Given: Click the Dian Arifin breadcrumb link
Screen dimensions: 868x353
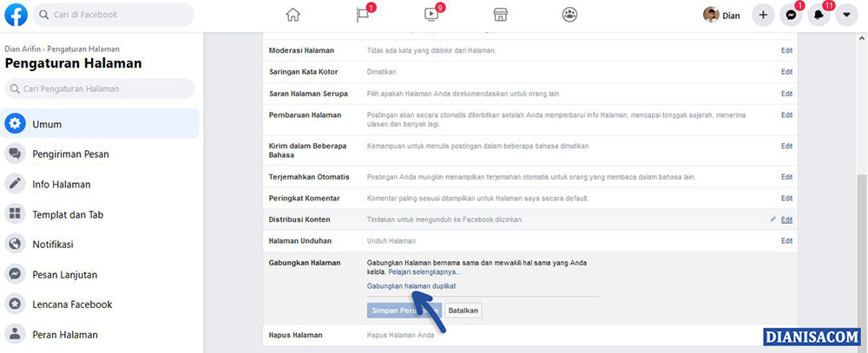Looking at the screenshot, I should 23,49.
